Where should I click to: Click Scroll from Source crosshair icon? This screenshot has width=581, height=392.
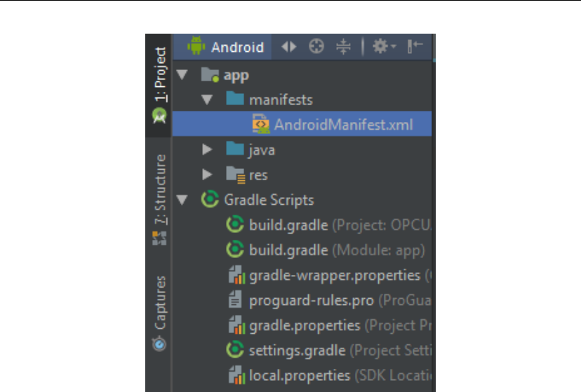pos(316,47)
